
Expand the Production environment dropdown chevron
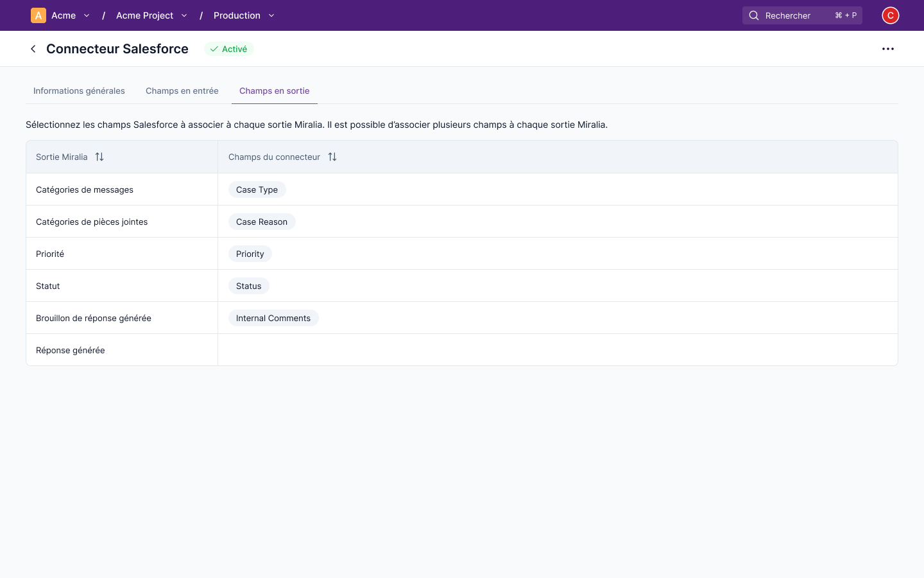(271, 15)
